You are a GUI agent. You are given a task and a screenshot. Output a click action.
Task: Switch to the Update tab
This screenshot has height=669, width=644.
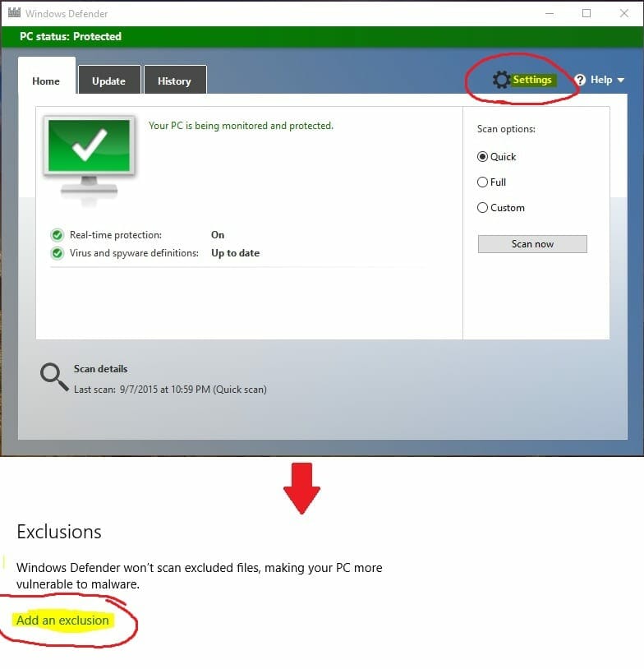click(108, 81)
